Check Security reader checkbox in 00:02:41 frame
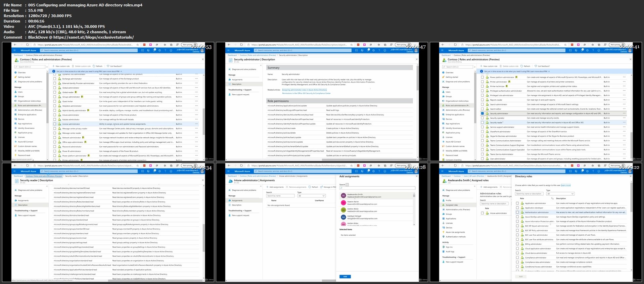The image size is (644, 284). click(482, 123)
